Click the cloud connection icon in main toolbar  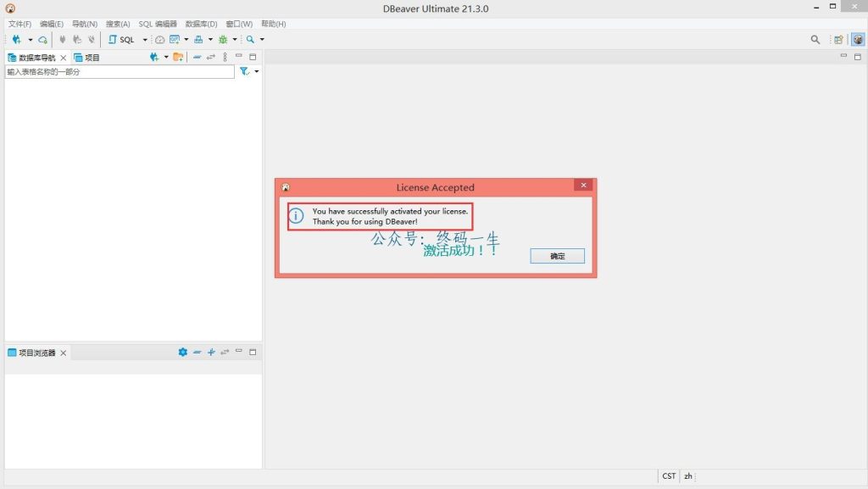42,40
